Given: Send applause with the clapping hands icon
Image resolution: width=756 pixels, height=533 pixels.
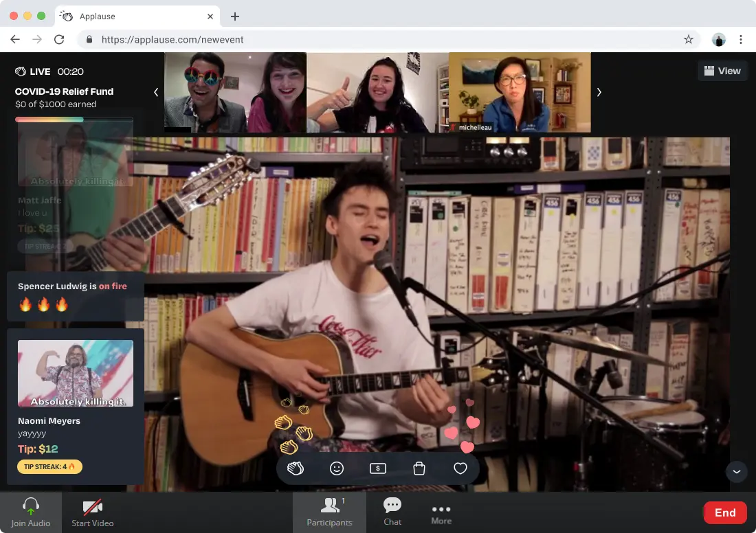Looking at the screenshot, I should pyautogui.click(x=296, y=468).
